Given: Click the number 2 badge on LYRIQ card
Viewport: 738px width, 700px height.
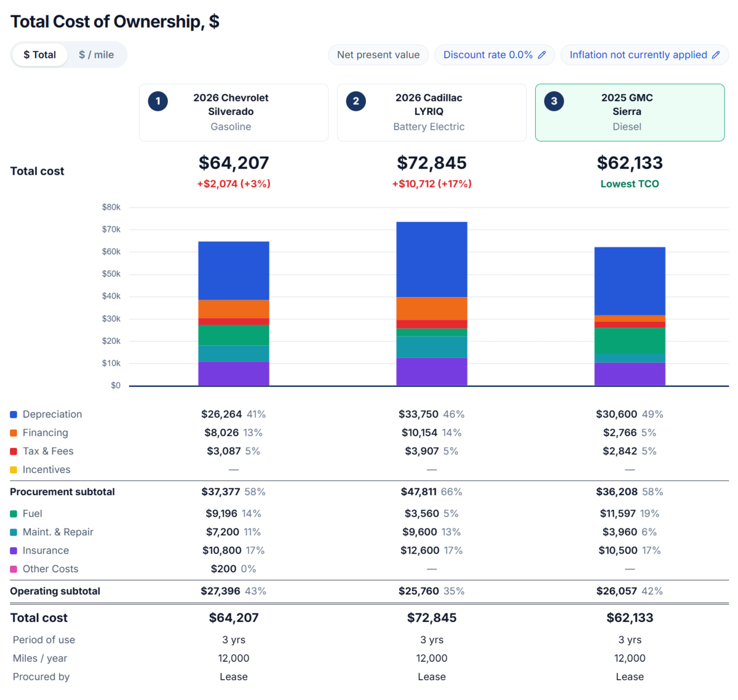Looking at the screenshot, I should coord(356,101).
